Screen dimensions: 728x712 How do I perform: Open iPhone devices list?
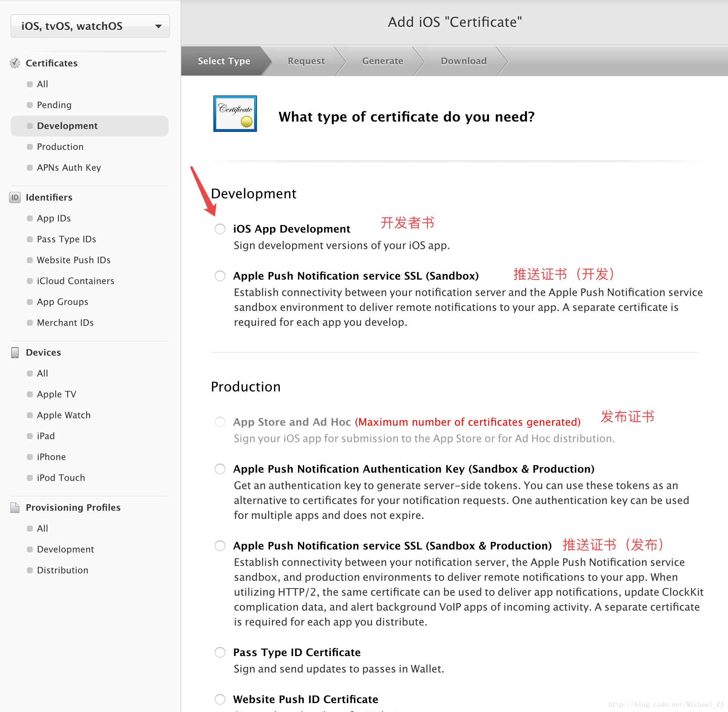(51, 457)
